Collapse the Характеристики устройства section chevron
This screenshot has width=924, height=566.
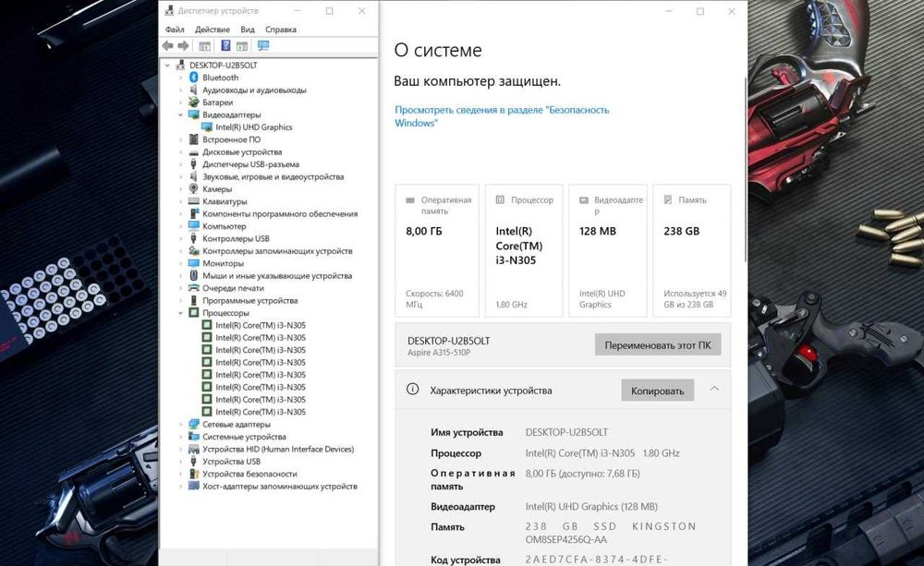pyautogui.click(x=714, y=389)
